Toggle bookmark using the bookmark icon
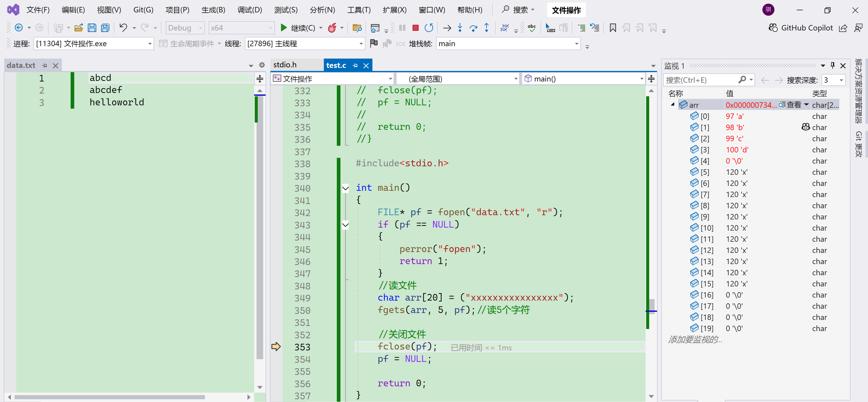 pyautogui.click(x=613, y=28)
